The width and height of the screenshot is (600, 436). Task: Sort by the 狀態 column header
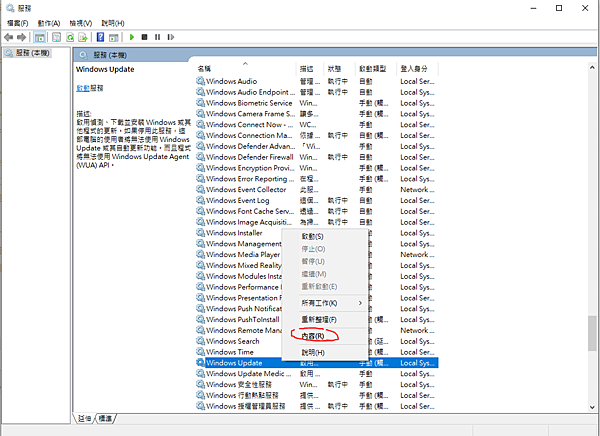(x=340, y=69)
